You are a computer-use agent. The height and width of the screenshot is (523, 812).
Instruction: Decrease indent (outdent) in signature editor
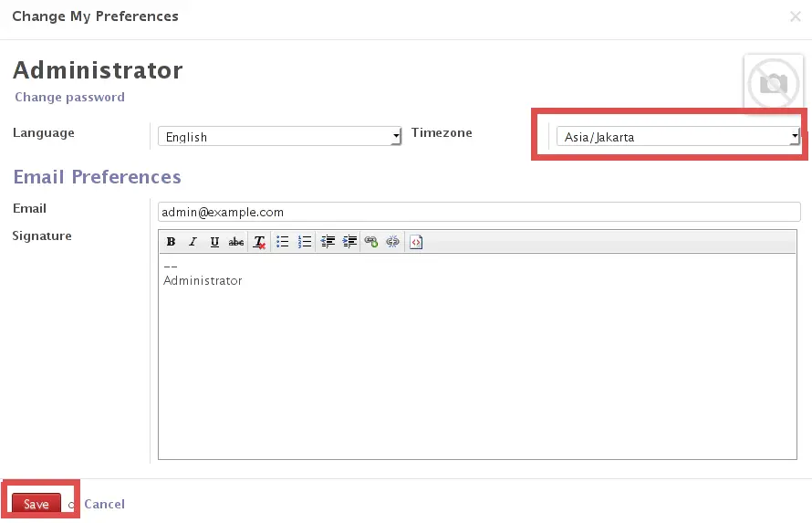pos(328,242)
